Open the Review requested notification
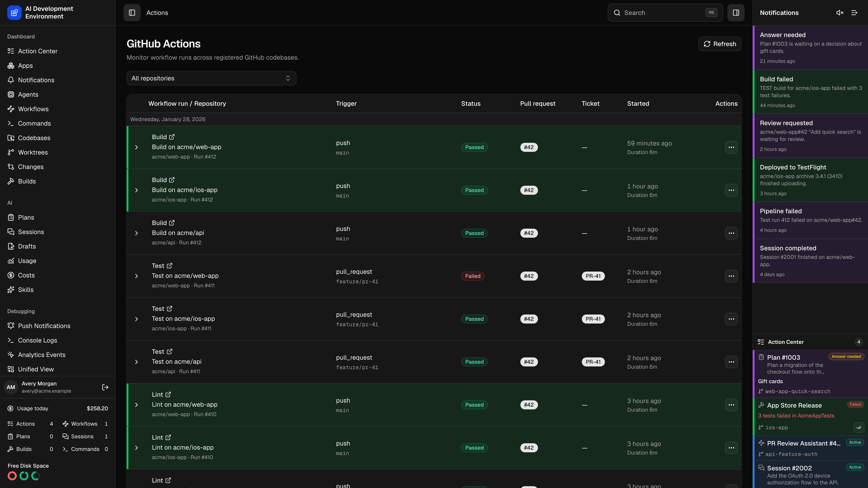This screenshot has height=488, width=868. click(x=810, y=136)
